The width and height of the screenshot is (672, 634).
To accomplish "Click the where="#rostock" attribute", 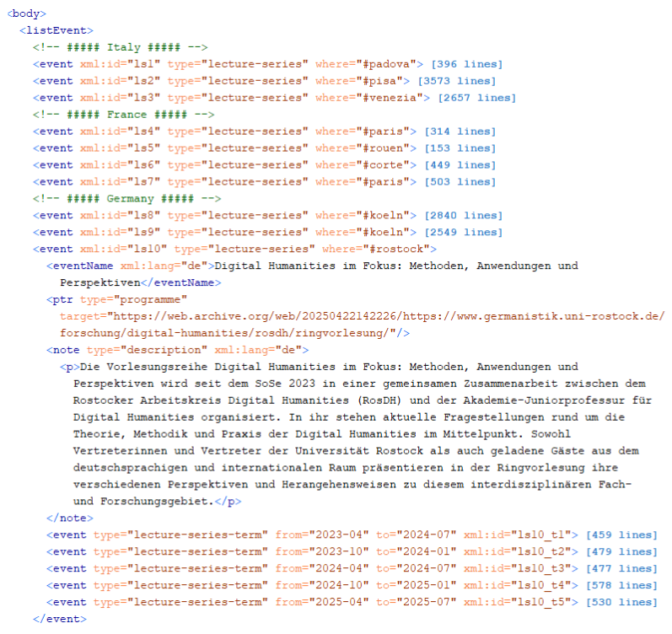I will pos(376,249).
